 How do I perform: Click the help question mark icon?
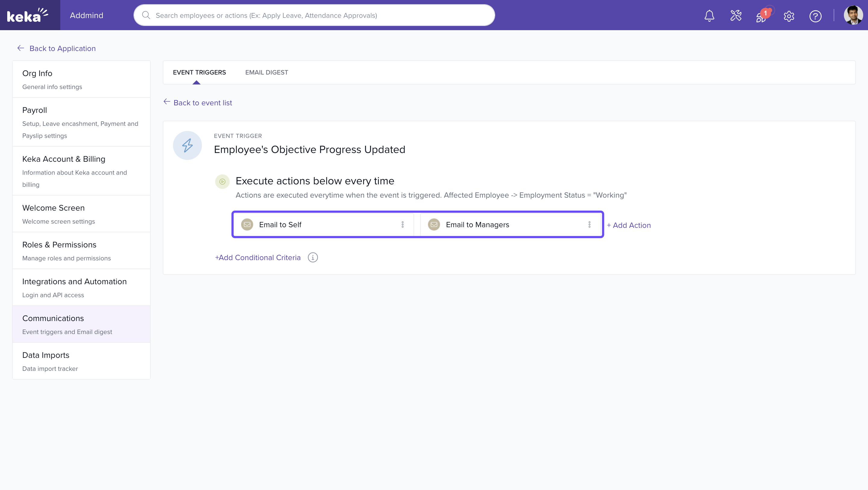pos(815,16)
